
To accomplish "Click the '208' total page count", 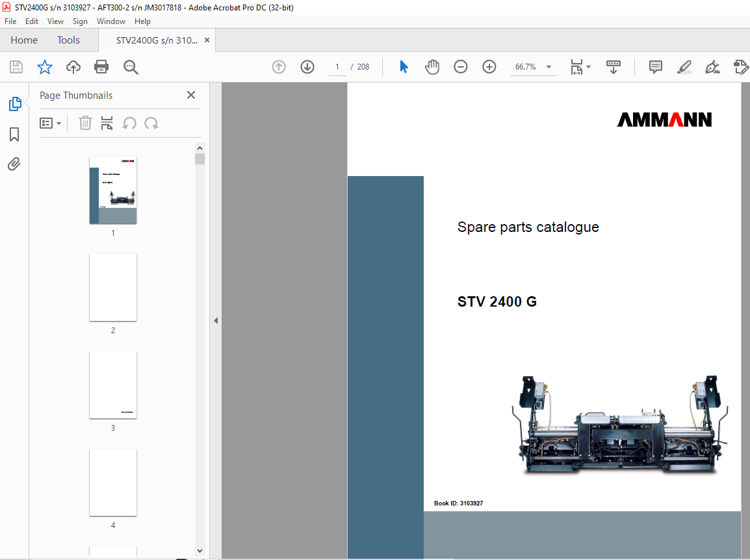I will [363, 67].
